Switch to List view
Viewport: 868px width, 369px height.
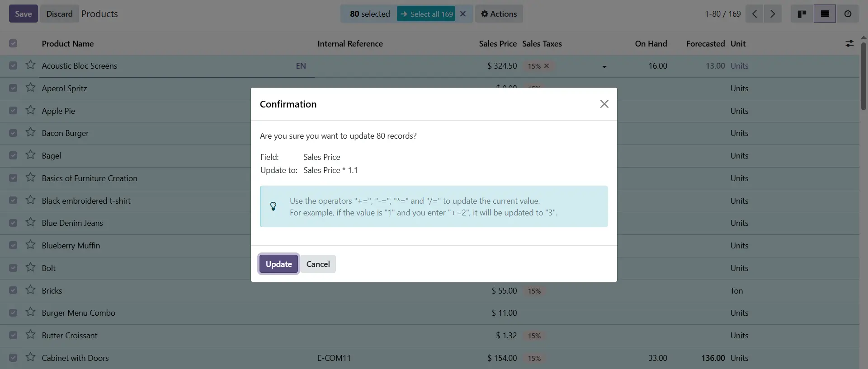(825, 14)
